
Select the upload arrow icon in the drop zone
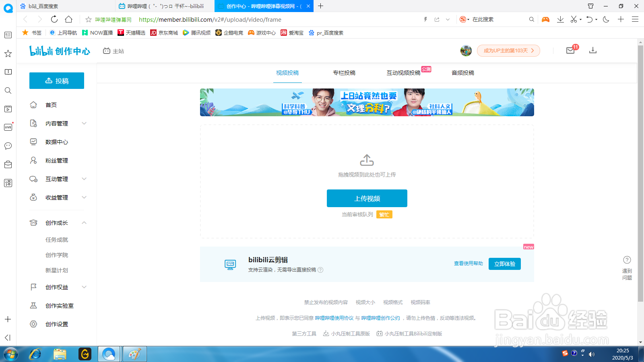coord(367,160)
